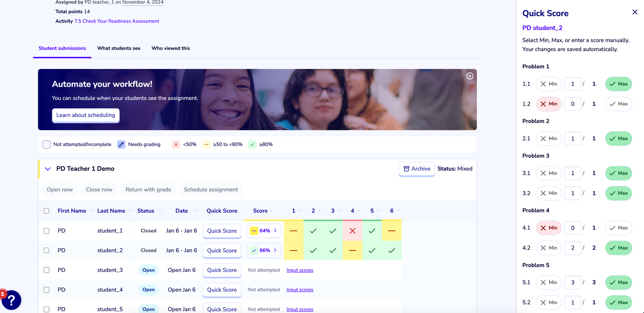Select the student_3 row checkbox
This screenshot has width=644, height=313.
(x=46, y=270)
